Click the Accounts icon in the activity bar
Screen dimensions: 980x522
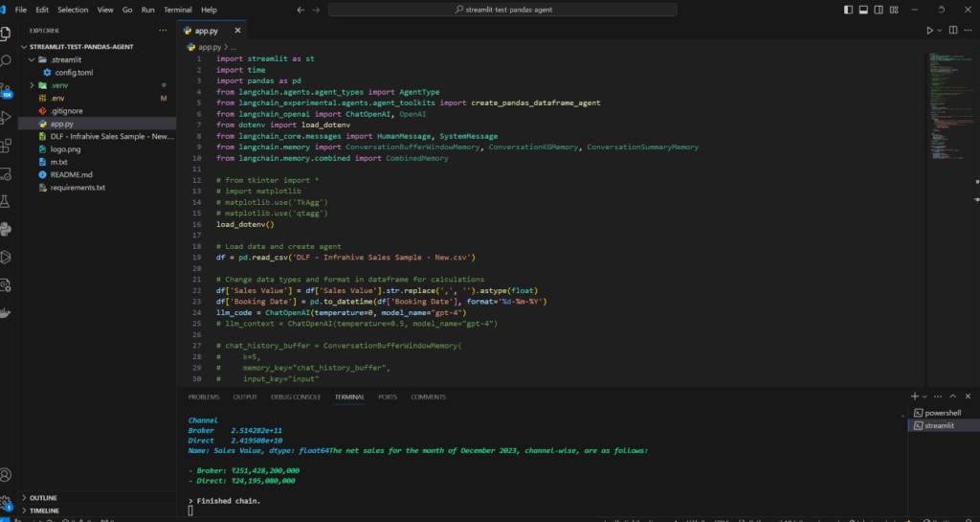coord(8,474)
